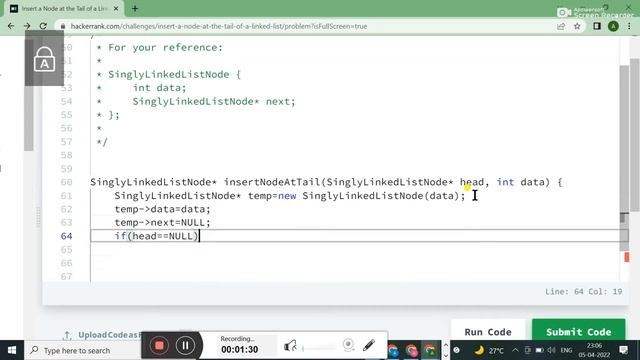Close the Insert a Node tab
The height and width of the screenshot is (360, 640).
116,9
